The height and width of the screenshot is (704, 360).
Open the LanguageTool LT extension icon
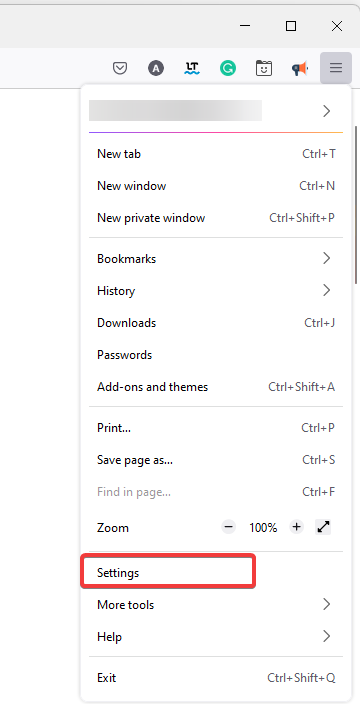click(192, 68)
